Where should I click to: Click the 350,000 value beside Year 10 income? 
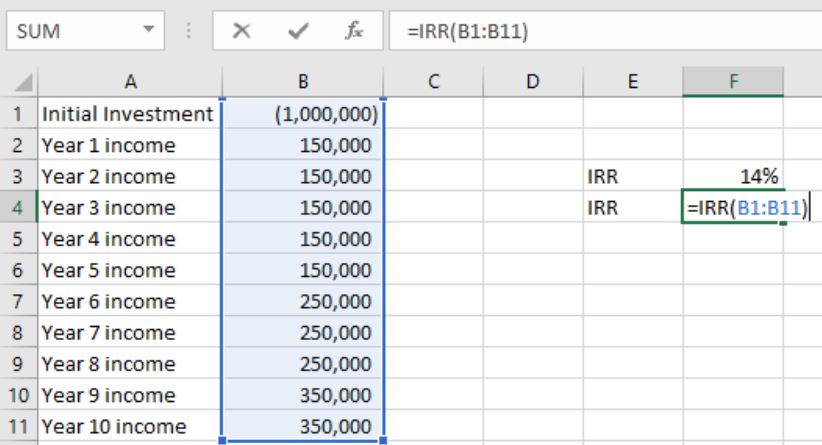point(303,426)
